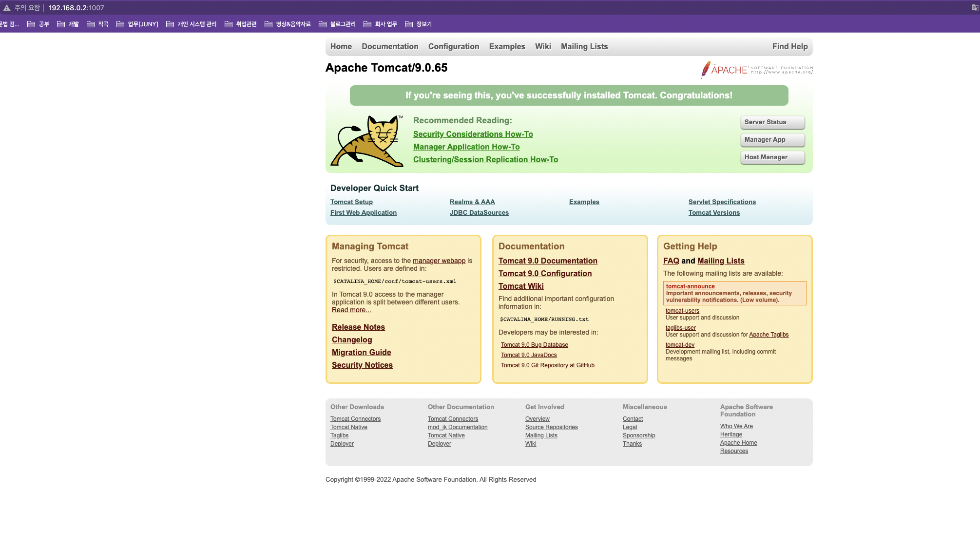Click the address bar URL field
This screenshot has height=546, width=980.
pos(77,8)
